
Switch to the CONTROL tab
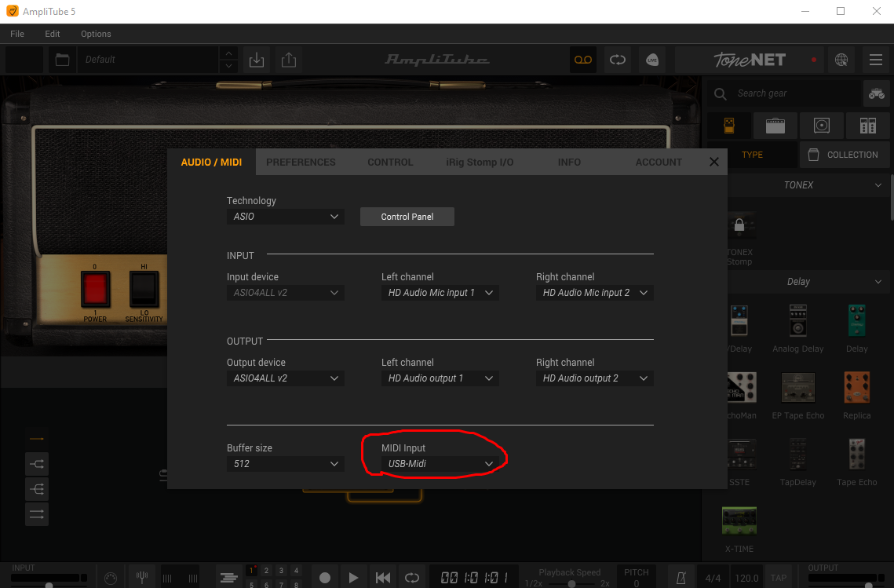tap(390, 162)
